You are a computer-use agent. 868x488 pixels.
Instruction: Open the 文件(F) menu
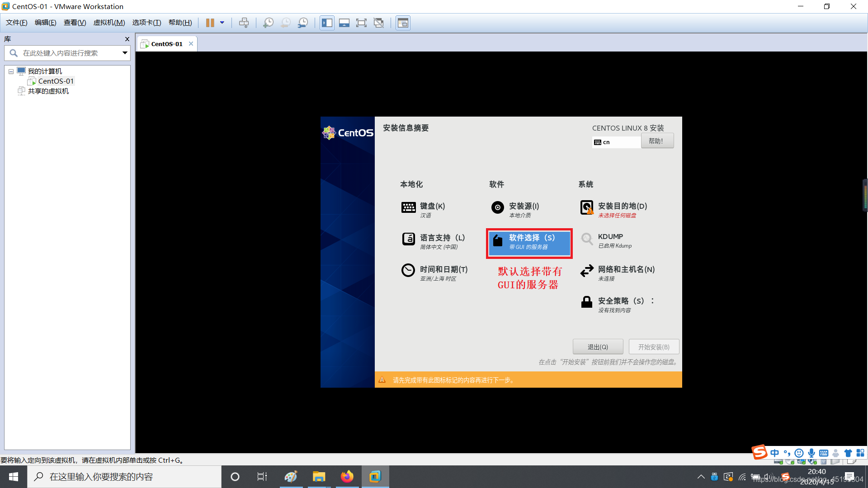pos(16,23)
